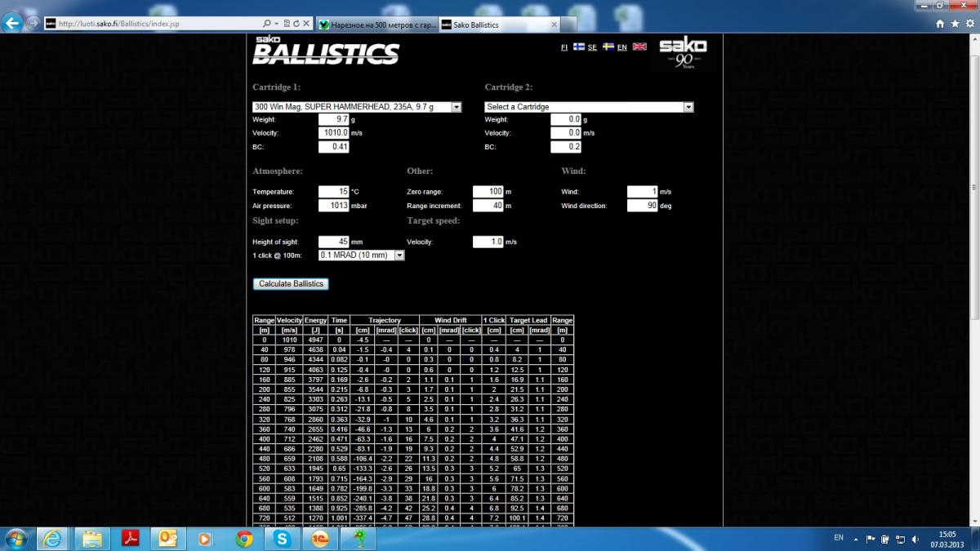The width and height of the screenshot is (980, 551).
Task: Click the page vertical scrollbar
Action: pos(974,245)
